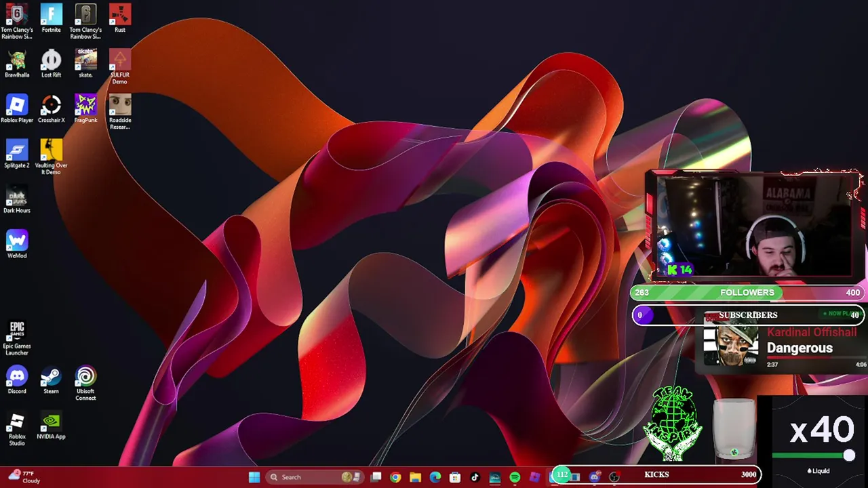
Task: Click the webcam feed overlay
Action: pyautogui.click(x=754, y=226)
